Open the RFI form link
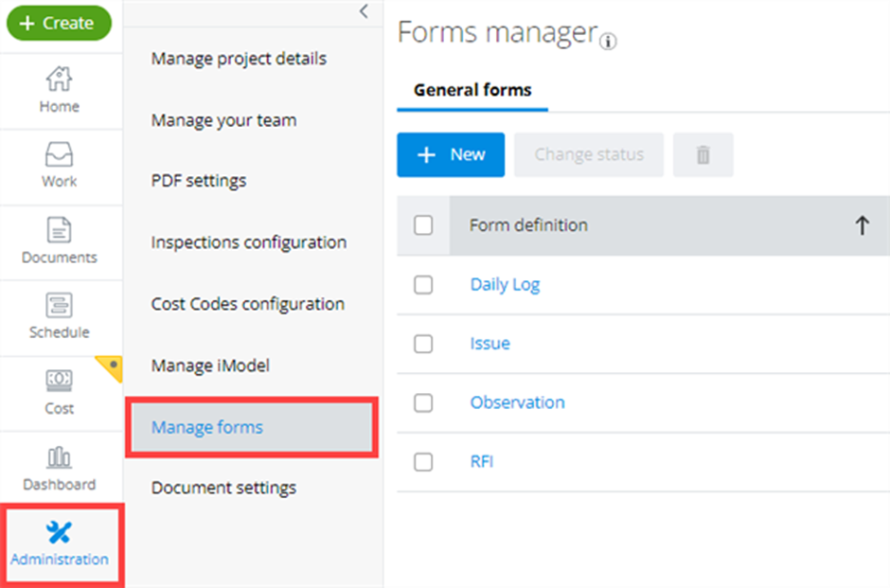The width and height of the screenshot is (890, 588). [x=481, y=461]
